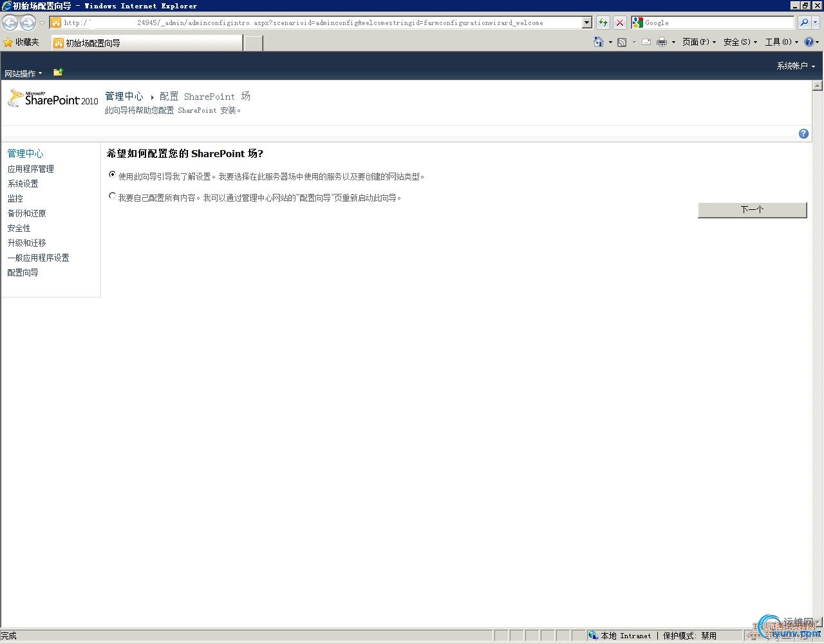Open the 网站操作 site actions menu
The height and width of the screenshot is (644, 824).
pos(23,73)
